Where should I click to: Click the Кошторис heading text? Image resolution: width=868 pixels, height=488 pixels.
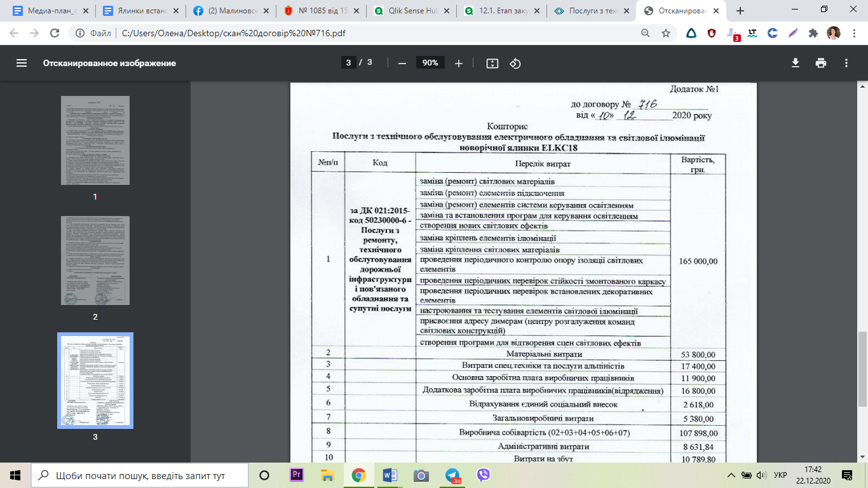pyautogui.click(x=507, y=126)
